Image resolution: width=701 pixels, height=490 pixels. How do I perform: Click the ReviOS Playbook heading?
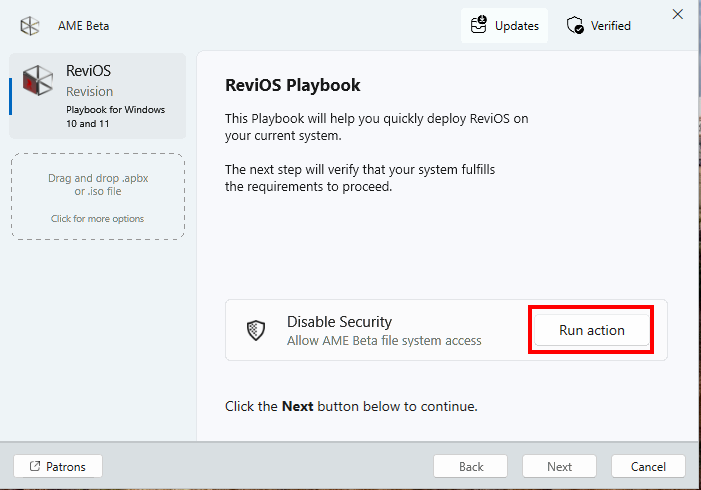pos(292,85)
